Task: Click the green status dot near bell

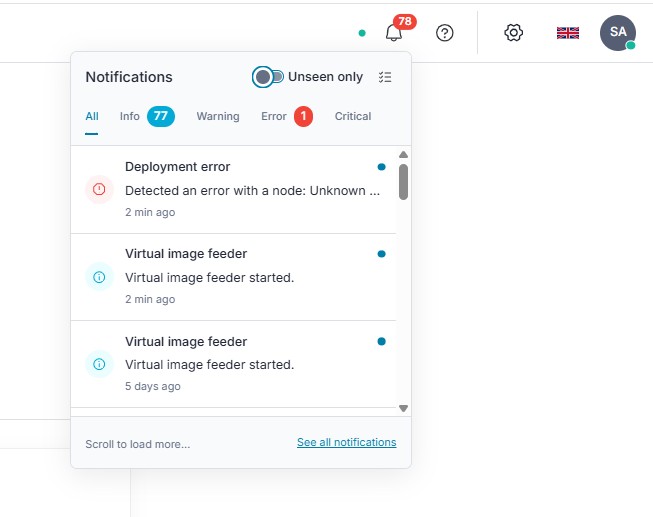Action: click(x=362, y=33)
